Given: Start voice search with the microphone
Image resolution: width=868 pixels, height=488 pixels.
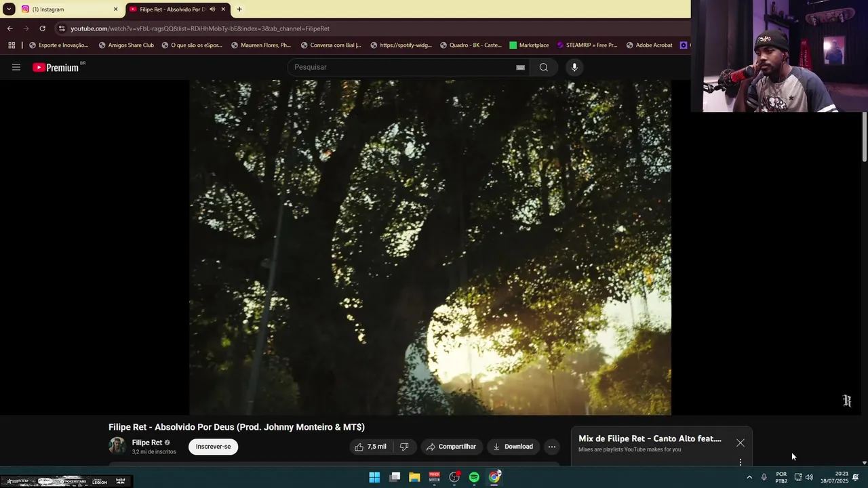Looking at the screenshot, I should tap(574, 67).
